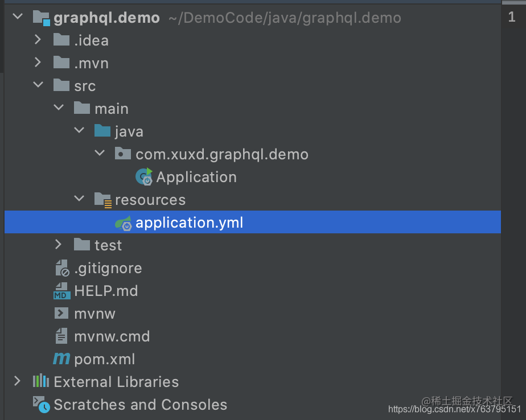Expand the .mvn folder
Image resolution: width=526 pixels, height=420 pixels.
(38, 63)
